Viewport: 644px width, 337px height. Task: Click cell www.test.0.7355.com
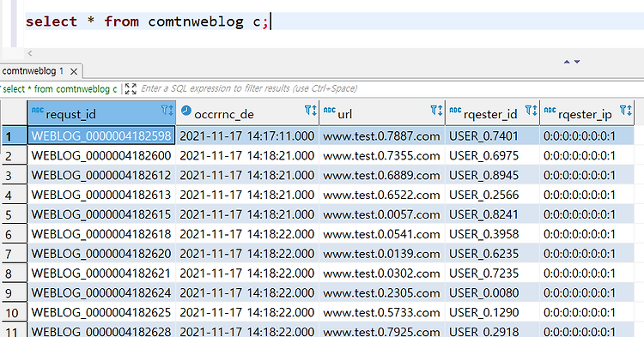(382, 155)
